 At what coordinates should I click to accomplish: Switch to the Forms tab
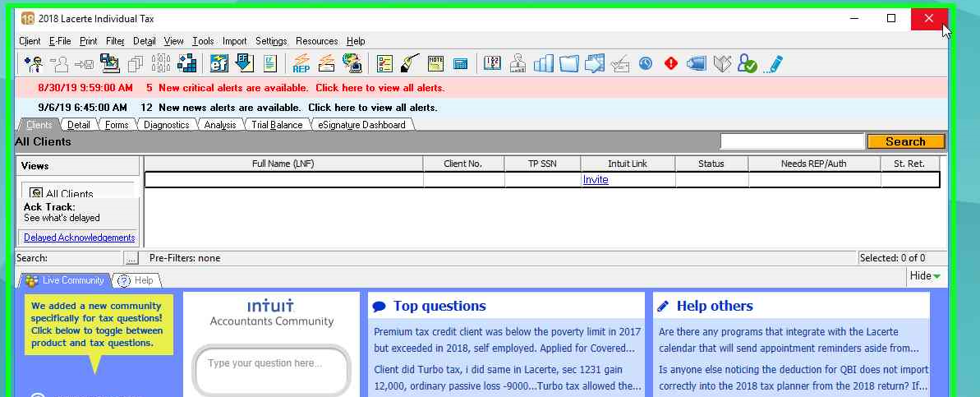117,125
